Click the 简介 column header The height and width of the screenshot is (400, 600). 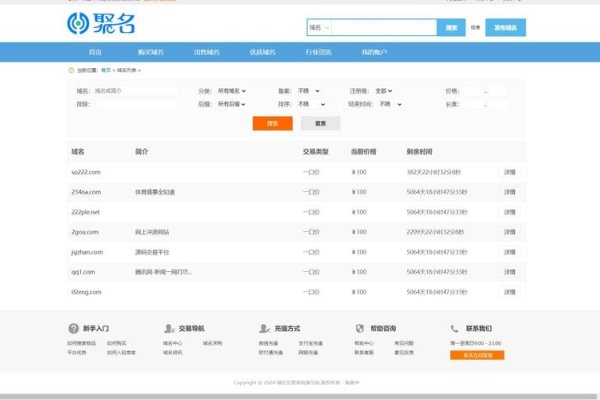coord(141,152)
